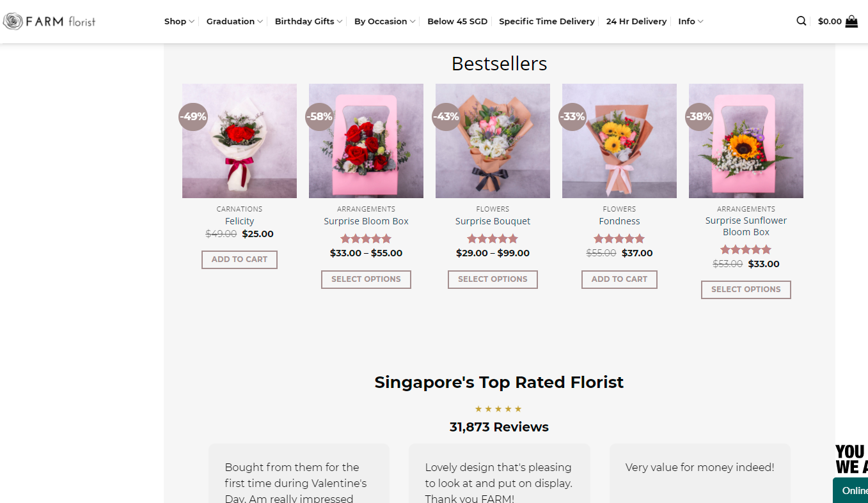Click the -38% badge on Sunflower Bloom Box
This screenshot has height=503, width=868.
pos(700,116)
